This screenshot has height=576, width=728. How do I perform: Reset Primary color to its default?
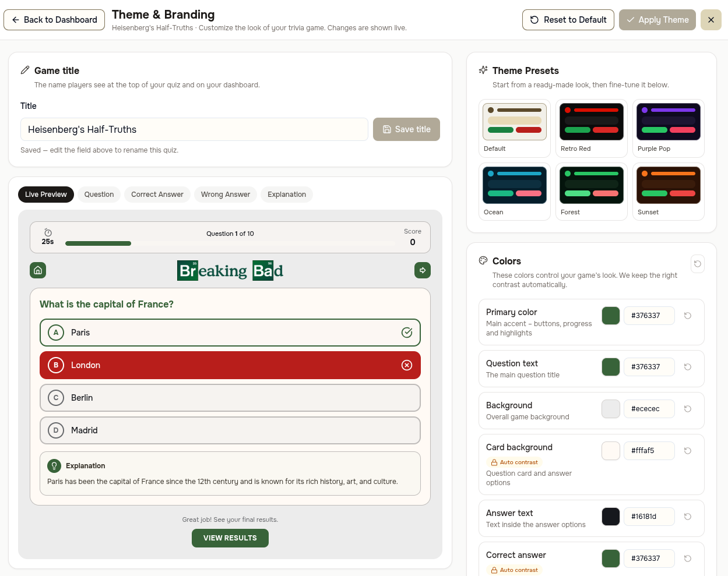click(x=688, y=316)
